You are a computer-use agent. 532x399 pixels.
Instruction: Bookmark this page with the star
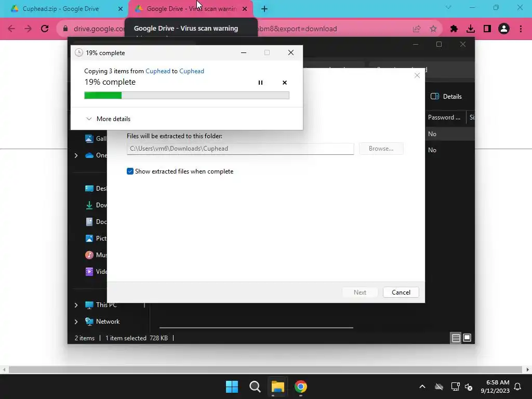pos(433,29)
